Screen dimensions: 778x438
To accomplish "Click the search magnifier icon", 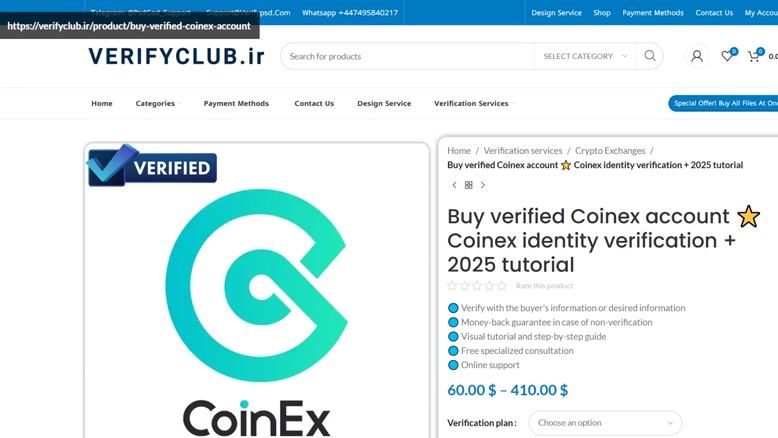I will 649,56.
